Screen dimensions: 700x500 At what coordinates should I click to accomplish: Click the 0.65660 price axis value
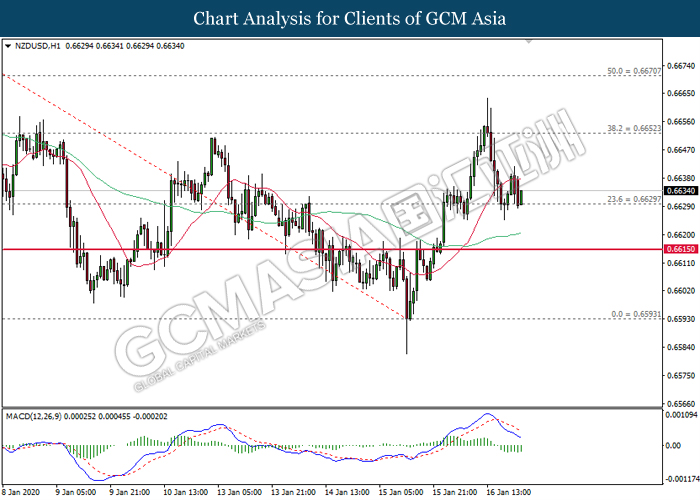click(x=681, y=404)
